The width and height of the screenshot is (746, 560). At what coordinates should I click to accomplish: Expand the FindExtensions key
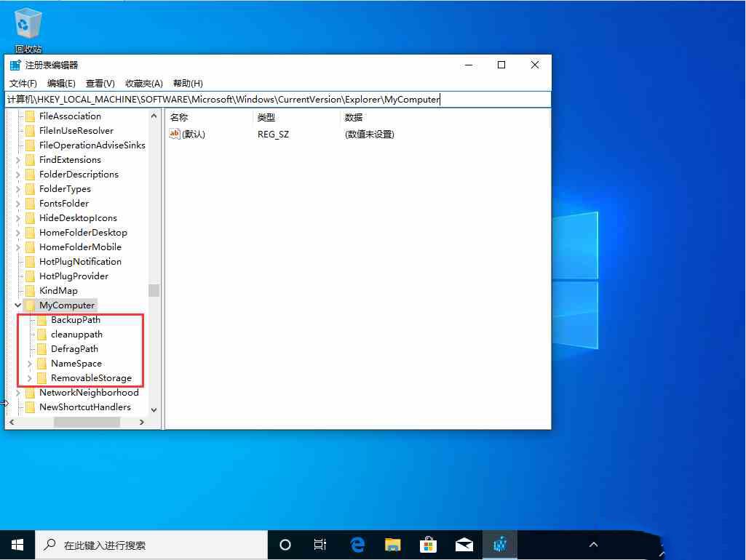pyautogui.click(x=18, y=160)
